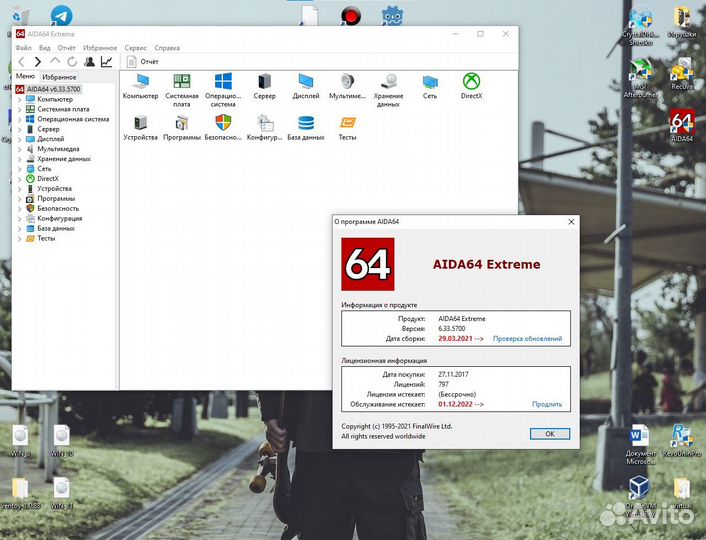Select Устройства in the sidebar tree
706x540 pixels.
[54, 189]
